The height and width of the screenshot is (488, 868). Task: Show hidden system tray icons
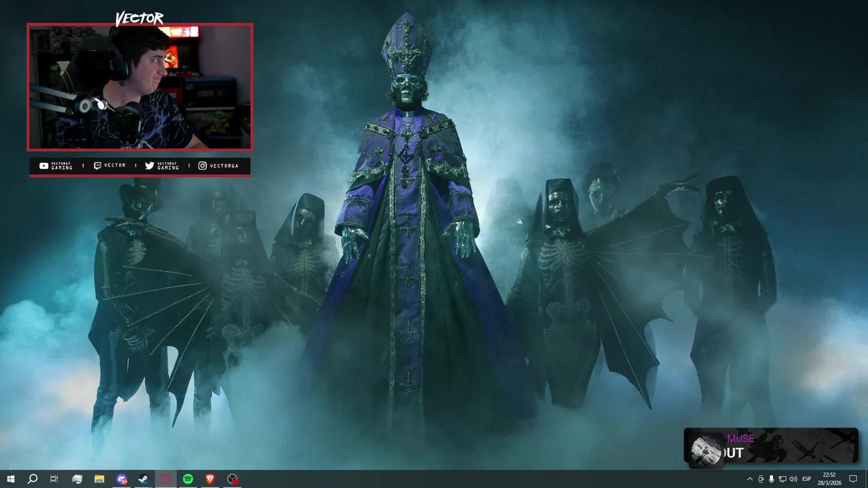[x=749, y=479]
